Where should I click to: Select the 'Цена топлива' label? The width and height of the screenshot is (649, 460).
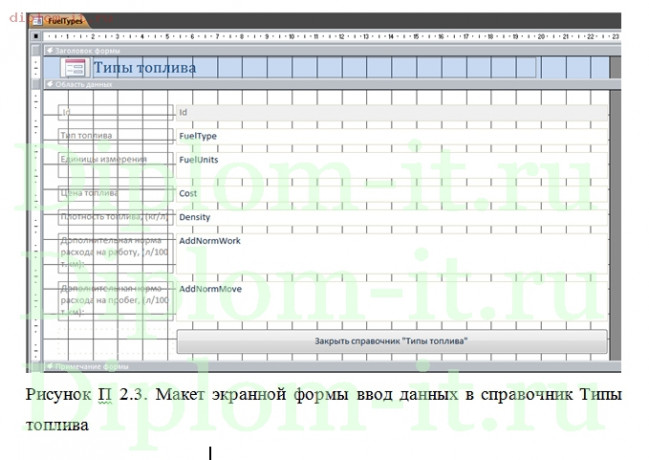tap(115, 193)
